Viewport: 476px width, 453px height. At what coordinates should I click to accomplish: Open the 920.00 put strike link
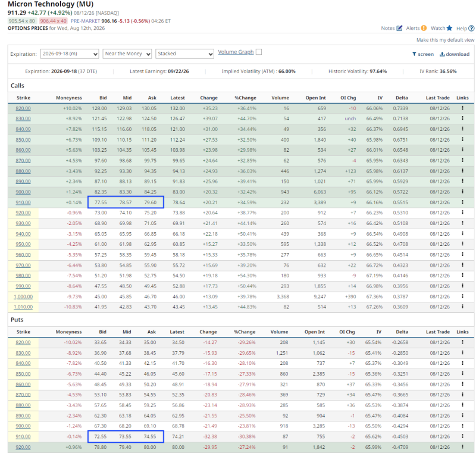23,447
